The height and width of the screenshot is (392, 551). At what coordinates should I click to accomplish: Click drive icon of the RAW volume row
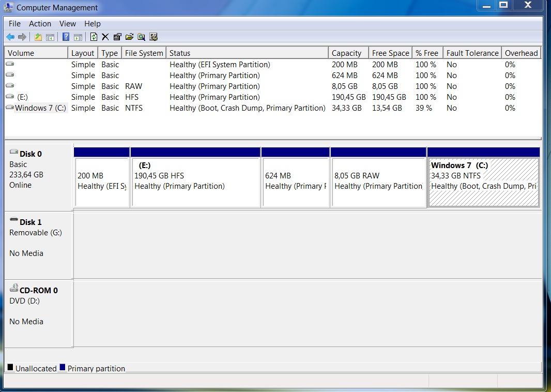[x=10, y=85]
